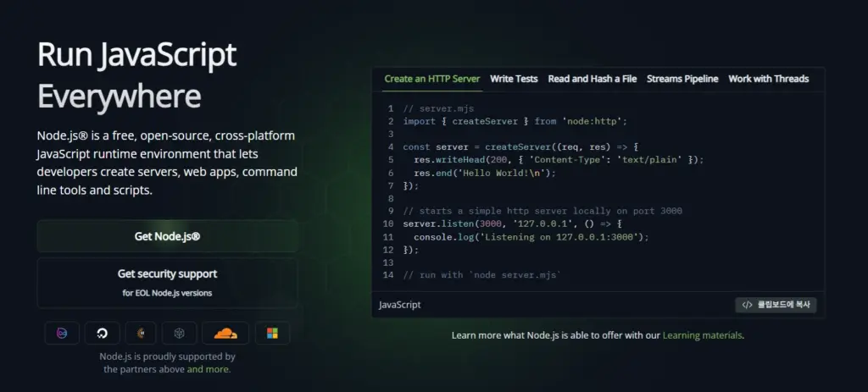This screenshot has width=868, height=392.
Task: Open the DigitalOcean partner logo
Action: pyautogui.click(x=102, y=333)
